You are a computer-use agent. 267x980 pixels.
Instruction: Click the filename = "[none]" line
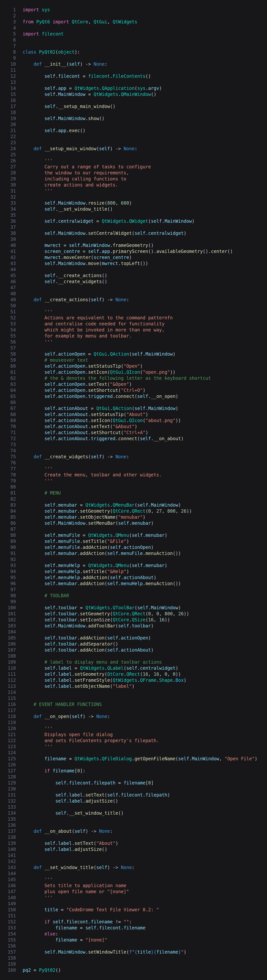(81, 940)
